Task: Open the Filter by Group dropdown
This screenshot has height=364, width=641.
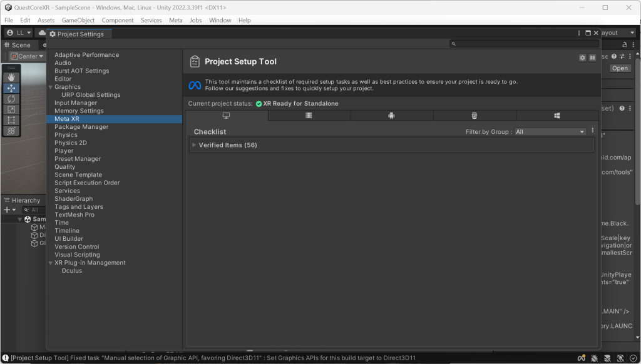Action: pos(550,131)
